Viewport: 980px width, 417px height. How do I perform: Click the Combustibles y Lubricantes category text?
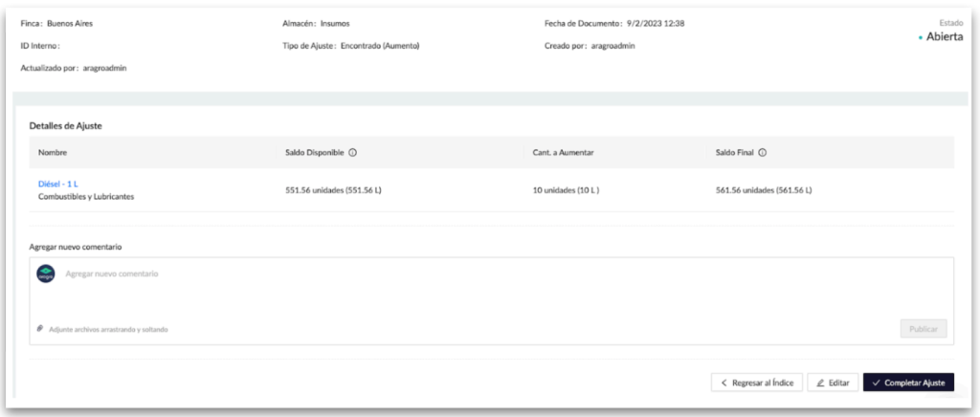[x=86, y=197]
